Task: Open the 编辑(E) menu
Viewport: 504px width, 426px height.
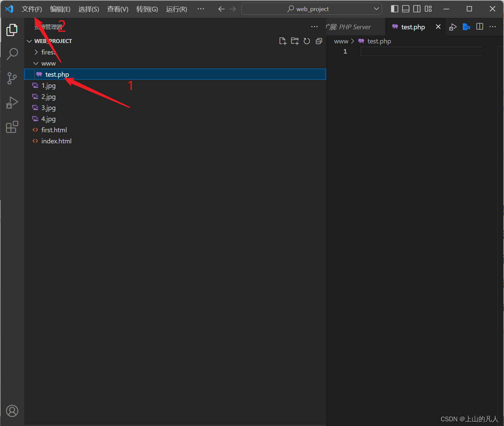Action: pos(60,9)
